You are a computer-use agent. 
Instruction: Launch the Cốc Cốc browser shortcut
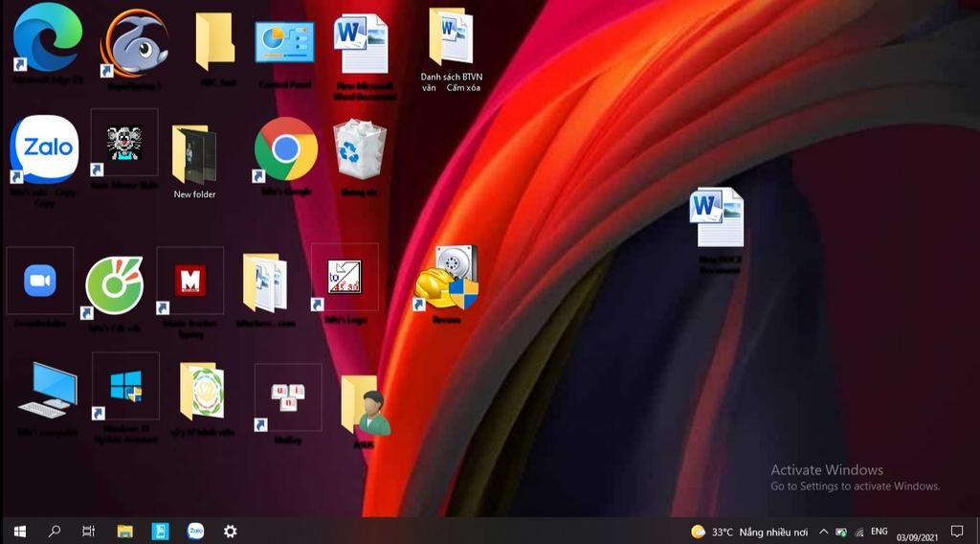(x=114, y=285)
